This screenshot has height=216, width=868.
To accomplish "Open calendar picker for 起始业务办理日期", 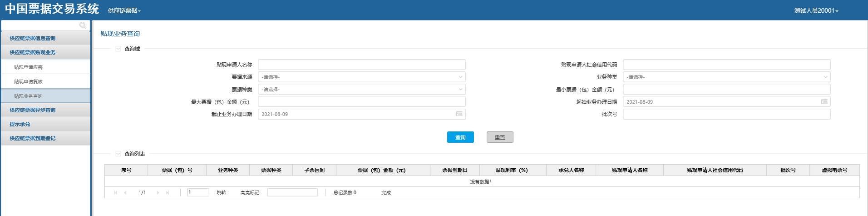I will 824,101.
